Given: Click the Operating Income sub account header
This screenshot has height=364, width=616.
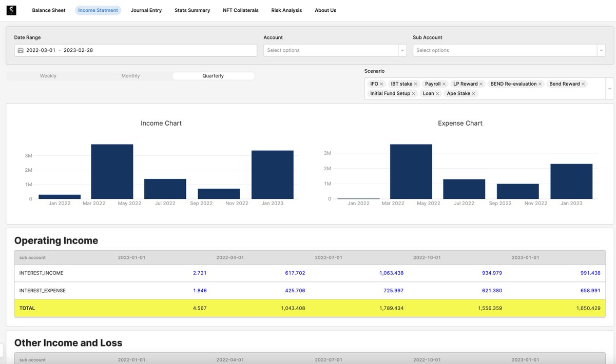Looking at the screenshot, I should 33,257.
